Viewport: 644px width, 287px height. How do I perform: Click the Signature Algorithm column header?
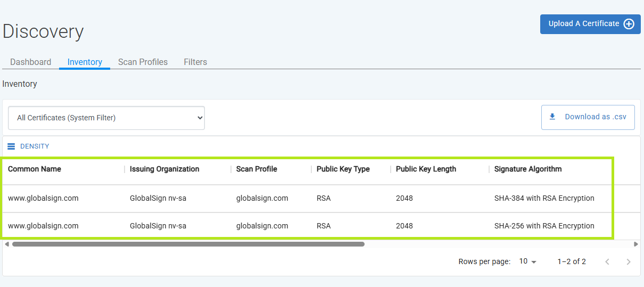(x=528, y=169)
